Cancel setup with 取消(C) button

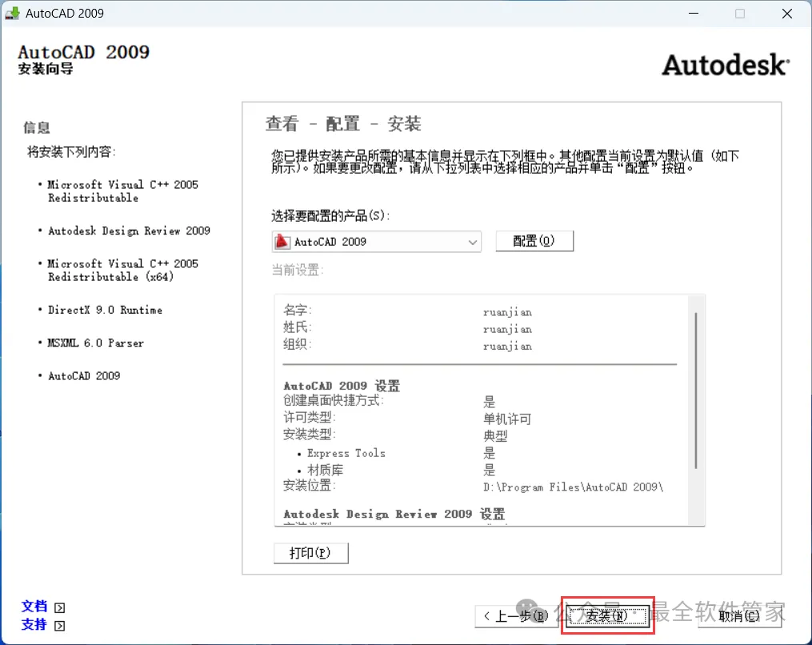739,616
